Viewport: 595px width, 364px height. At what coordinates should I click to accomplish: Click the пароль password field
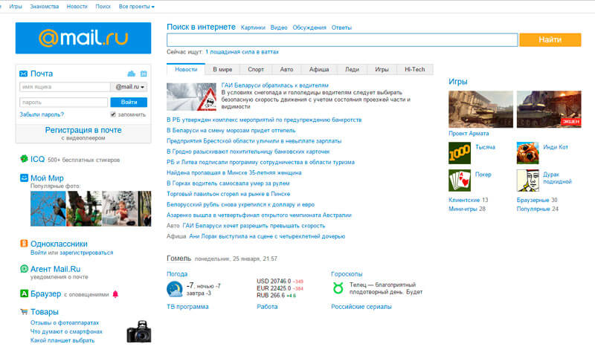point(64,102)
